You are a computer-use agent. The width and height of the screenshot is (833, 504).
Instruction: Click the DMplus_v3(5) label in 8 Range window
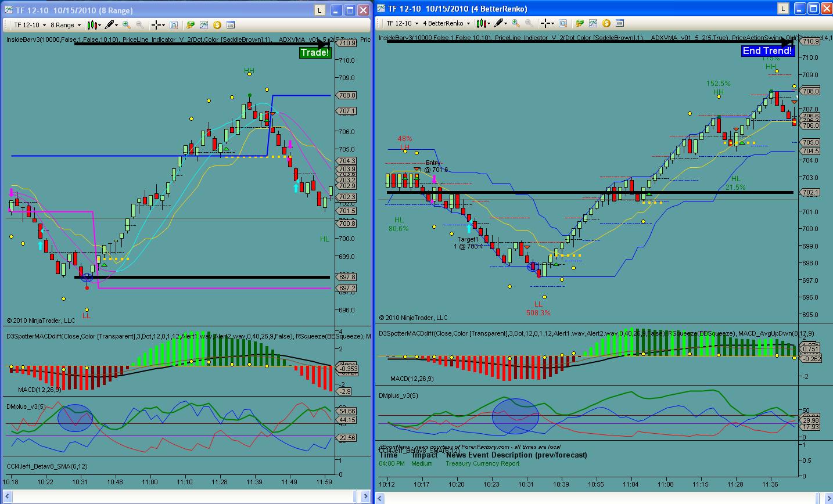tap(26, 407)
